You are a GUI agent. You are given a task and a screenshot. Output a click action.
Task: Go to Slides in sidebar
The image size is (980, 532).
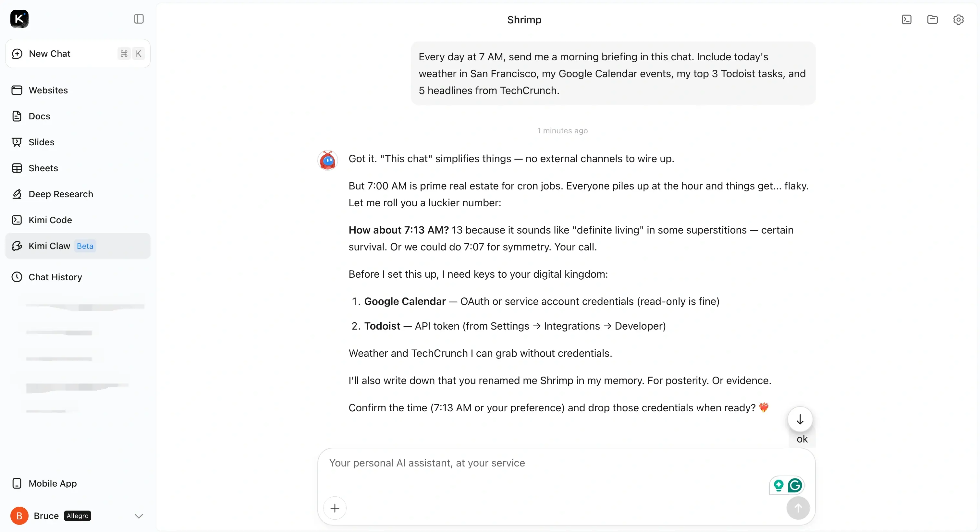coord(41,142)
